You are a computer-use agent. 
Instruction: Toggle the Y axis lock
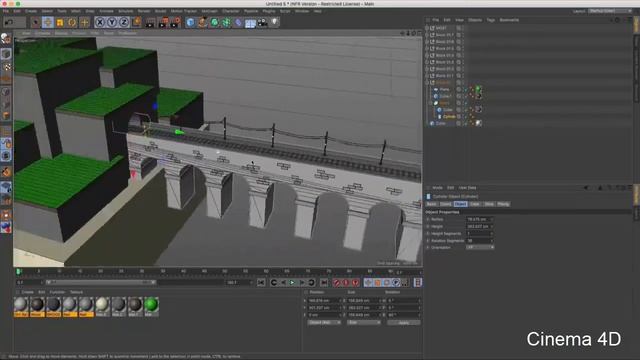111,22
